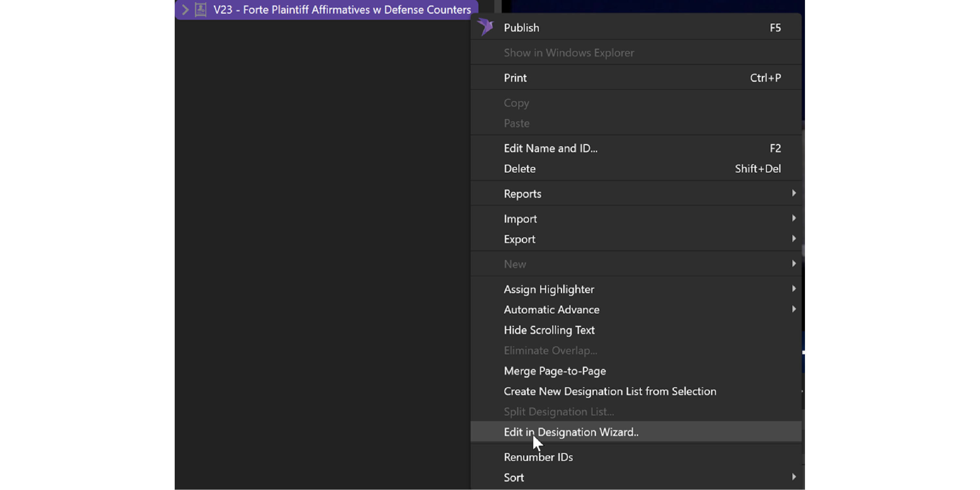Open the Reports submenu arrow
980x490 pixels.
click(794, 193)
